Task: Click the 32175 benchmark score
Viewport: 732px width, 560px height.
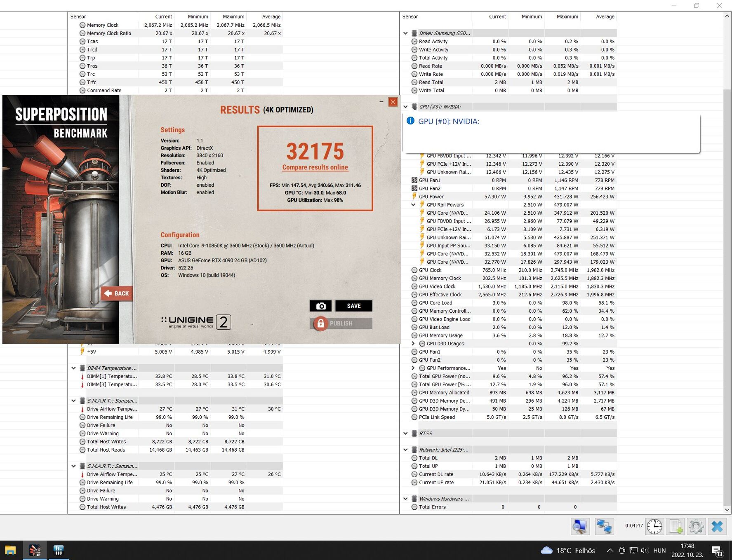Action: pos(315,151)
